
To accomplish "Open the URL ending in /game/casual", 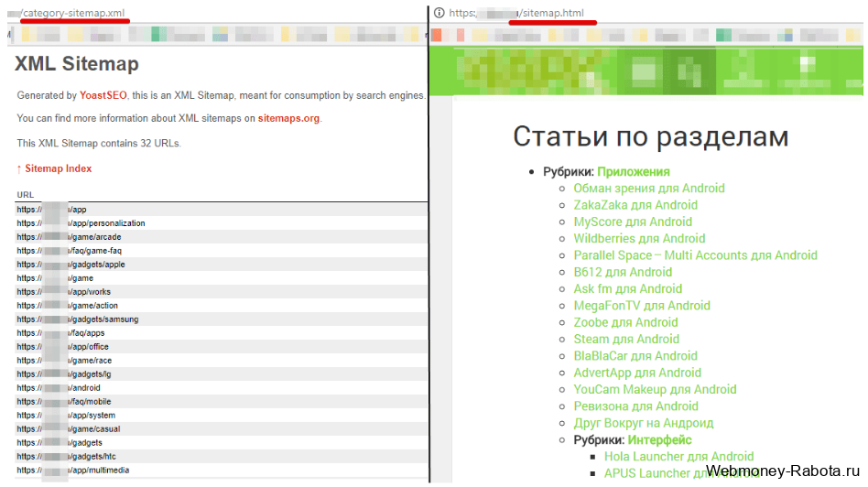I will [x=69, y=429].
